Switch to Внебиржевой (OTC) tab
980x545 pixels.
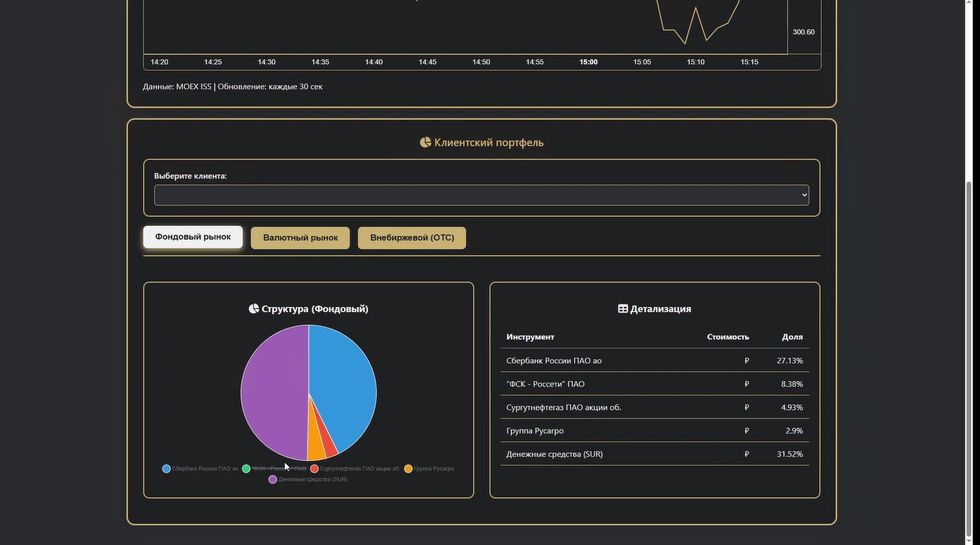pos(412,238)
